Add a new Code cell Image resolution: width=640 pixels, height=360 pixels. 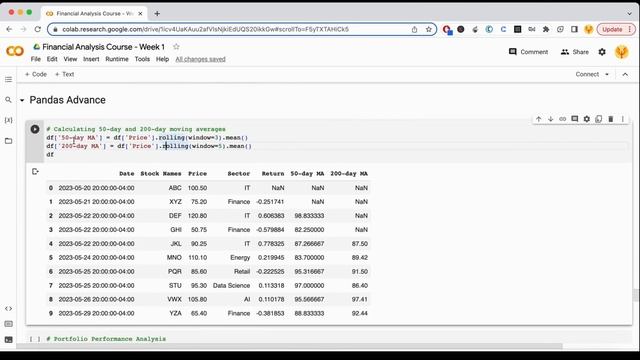[36, 74]
